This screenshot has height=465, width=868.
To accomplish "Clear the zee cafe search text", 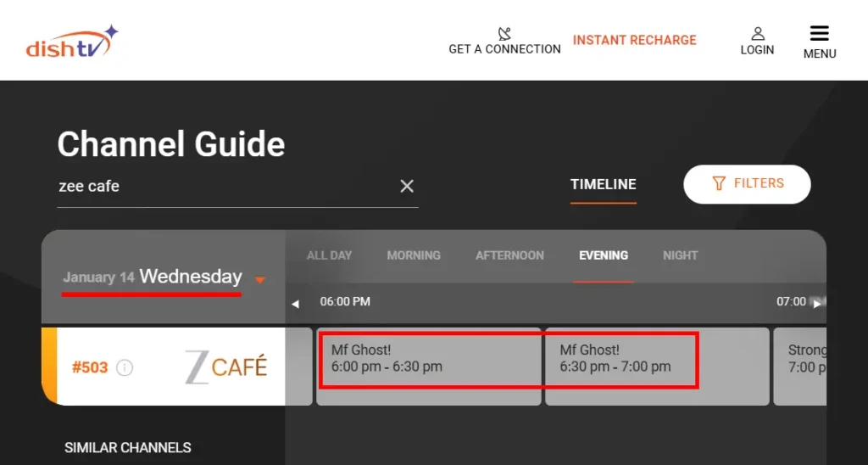I will [407, 186].
